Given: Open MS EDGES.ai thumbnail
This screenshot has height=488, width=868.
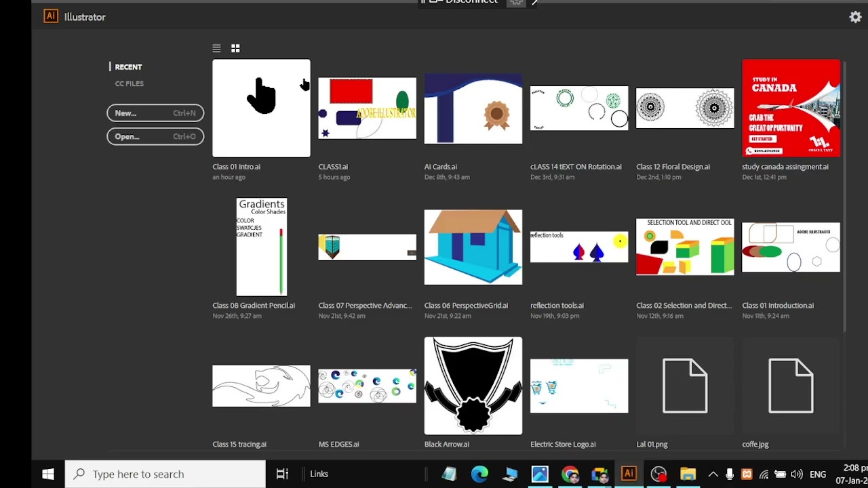Looking at the screenshot, I should [x=367, y=386].
